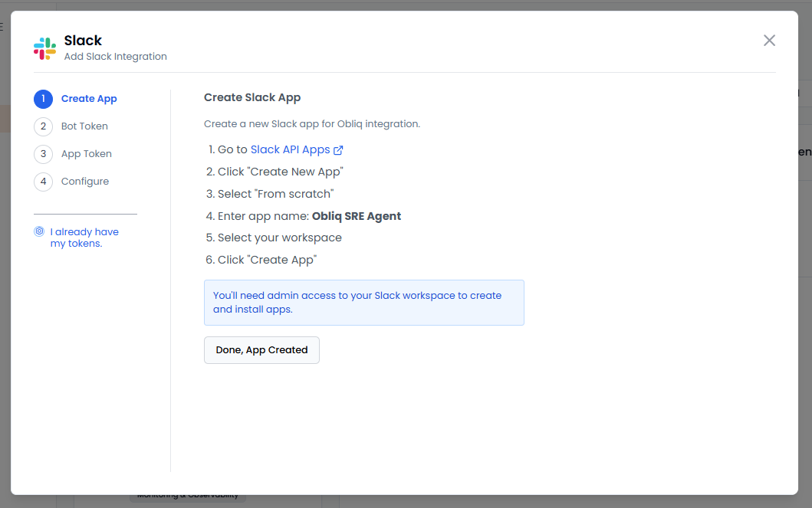The height and width of the screenshot is (508, 812).
Task: Choose I already have my tokens
Action: coord(84,238)
